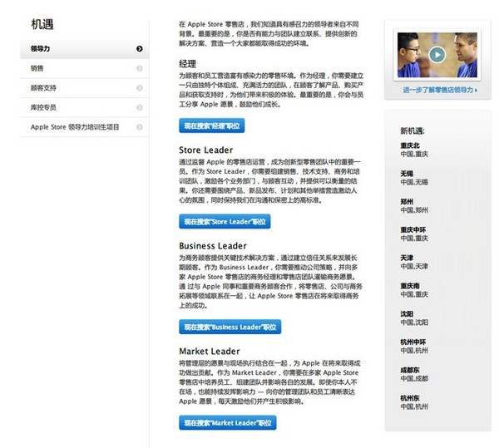This screenshot has width=499, height=448.
Task: Open the 销售 sidebar item
Action: (84, 68)
